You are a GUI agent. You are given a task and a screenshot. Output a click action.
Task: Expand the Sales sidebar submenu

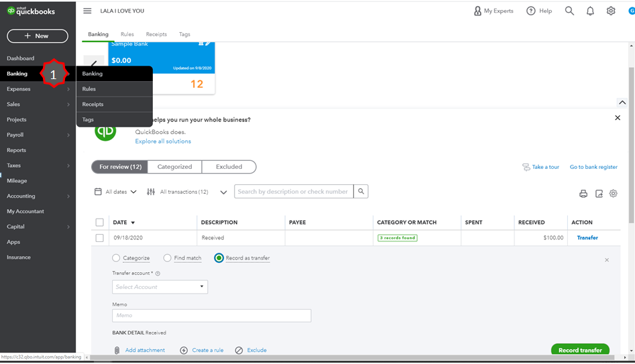point(68,105)
